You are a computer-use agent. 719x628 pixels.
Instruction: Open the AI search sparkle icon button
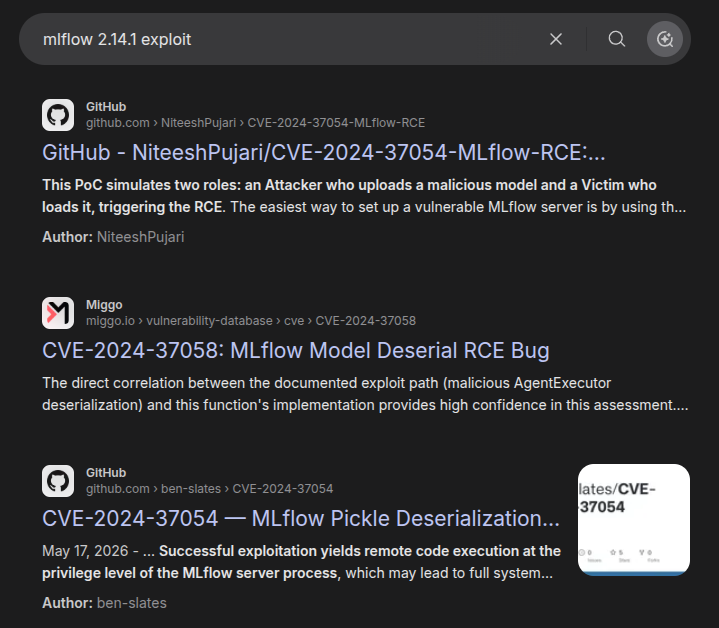click(665, 39)
